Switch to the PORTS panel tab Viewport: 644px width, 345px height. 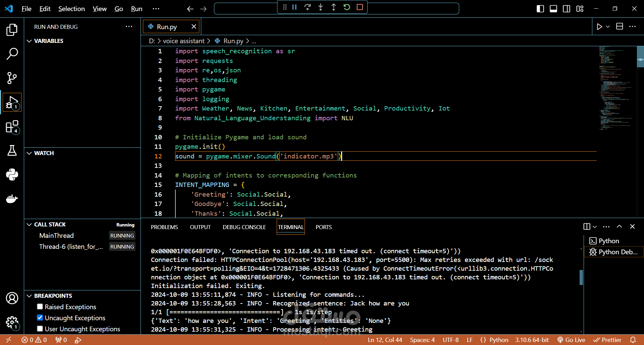(x=324, y=227)
